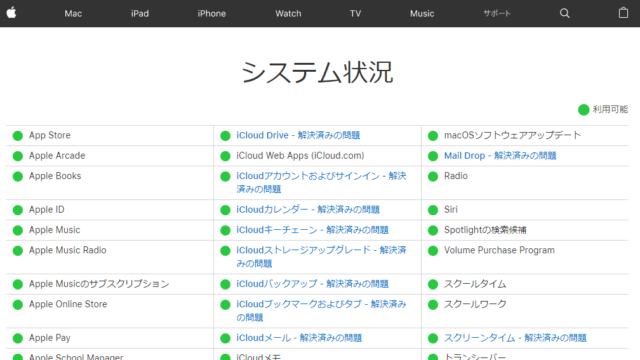
Task: Select the スクールタイム text
Action: tap(475, 284)
